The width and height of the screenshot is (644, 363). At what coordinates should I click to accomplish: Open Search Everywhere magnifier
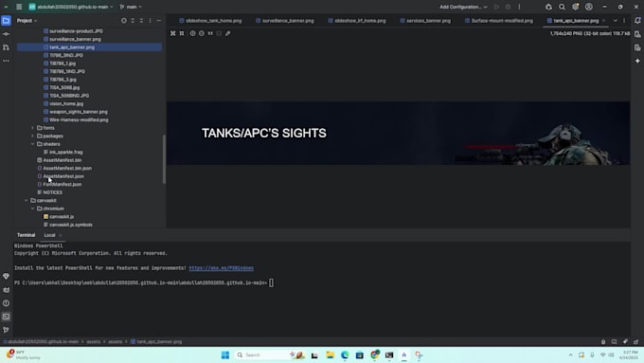[562, 7]
